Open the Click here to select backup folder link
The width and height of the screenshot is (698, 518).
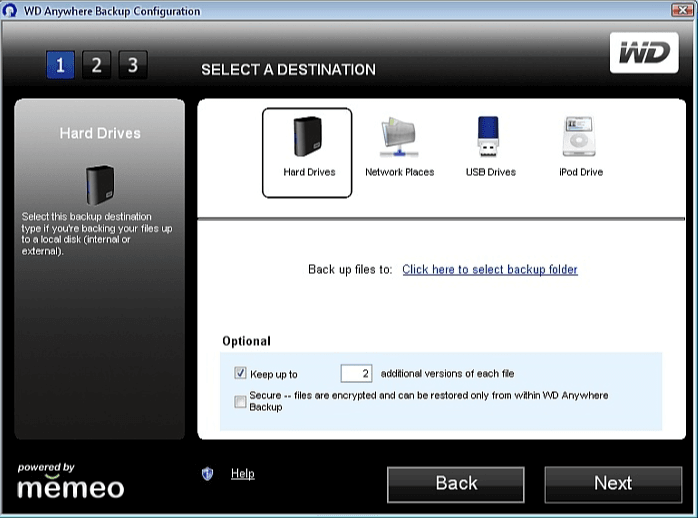pyautogui.click(x=489, y=270)
